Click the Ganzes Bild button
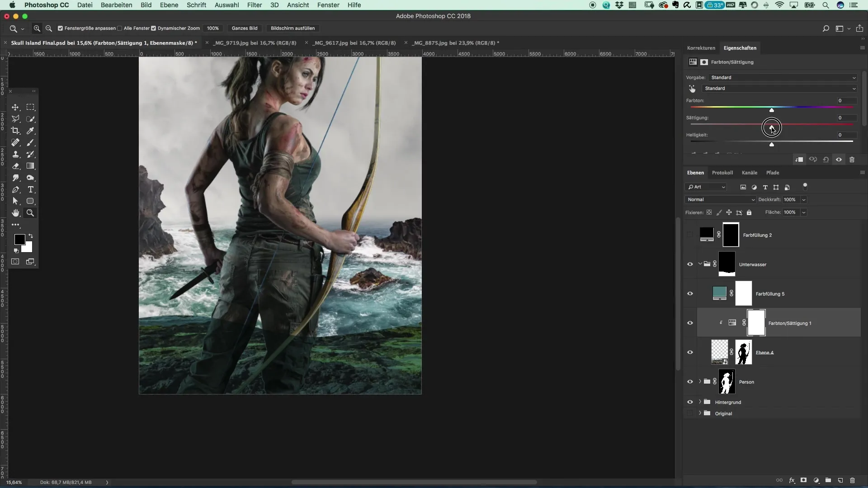 [245, 28]
